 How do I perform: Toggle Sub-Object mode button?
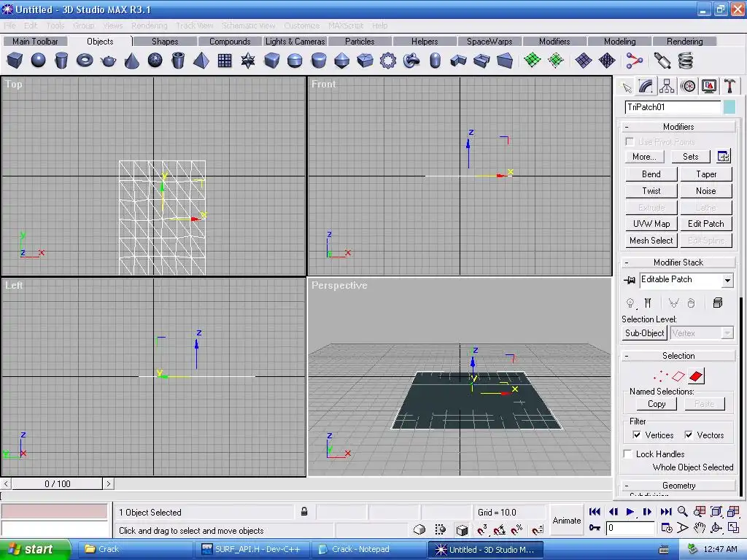click(x=645, y=332)
